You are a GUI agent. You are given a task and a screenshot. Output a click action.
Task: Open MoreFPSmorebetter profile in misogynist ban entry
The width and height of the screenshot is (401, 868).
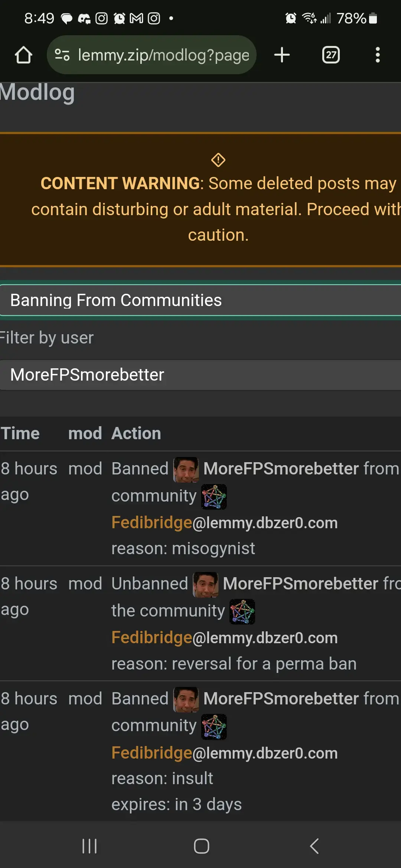[281, 468]
